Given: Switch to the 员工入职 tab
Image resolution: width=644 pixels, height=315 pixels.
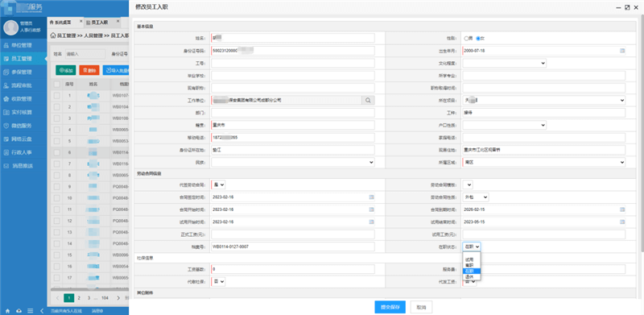Looking at the screenshot, I should [x=99, y=23].
